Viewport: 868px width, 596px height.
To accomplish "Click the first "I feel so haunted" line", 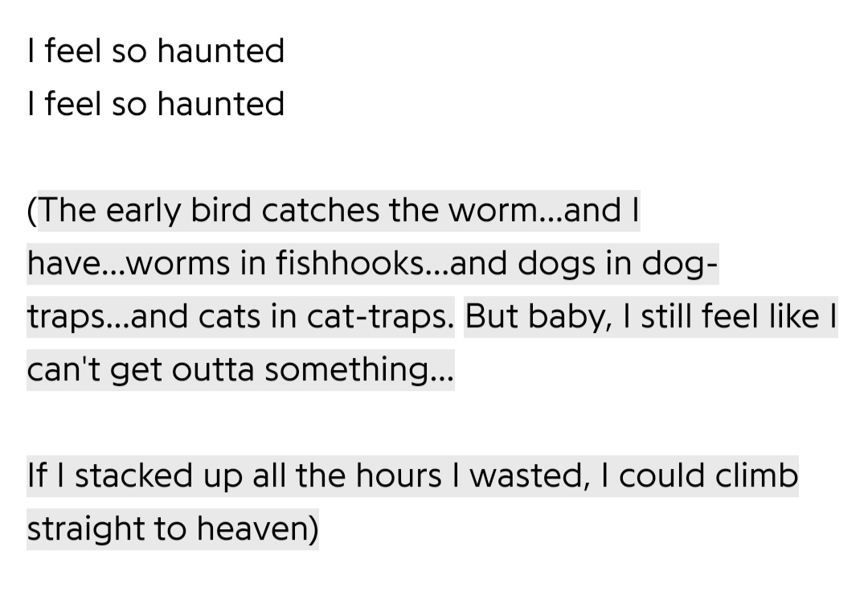I will coord(156,51).
